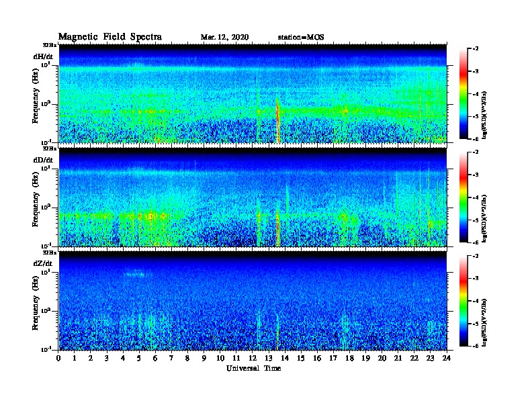Click the hour '4' tick label
This screenshot has height=411, width=532.
[x=123, y=359]
